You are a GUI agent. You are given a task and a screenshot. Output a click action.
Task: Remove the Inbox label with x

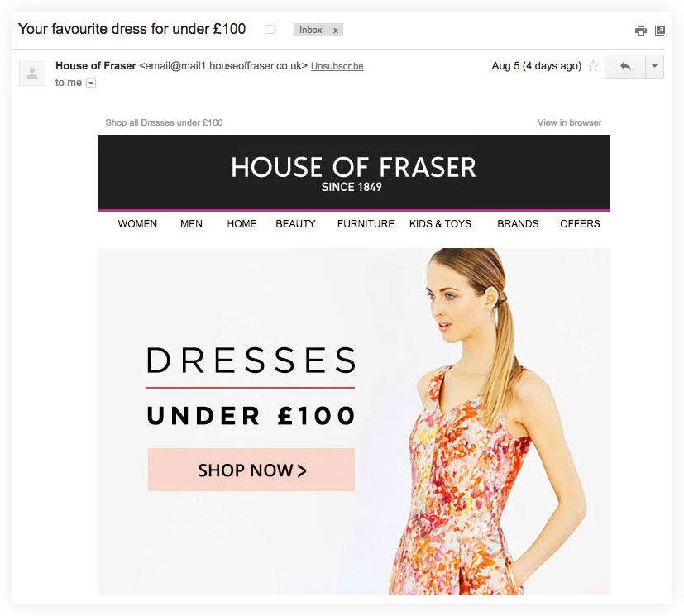(336, 30)
